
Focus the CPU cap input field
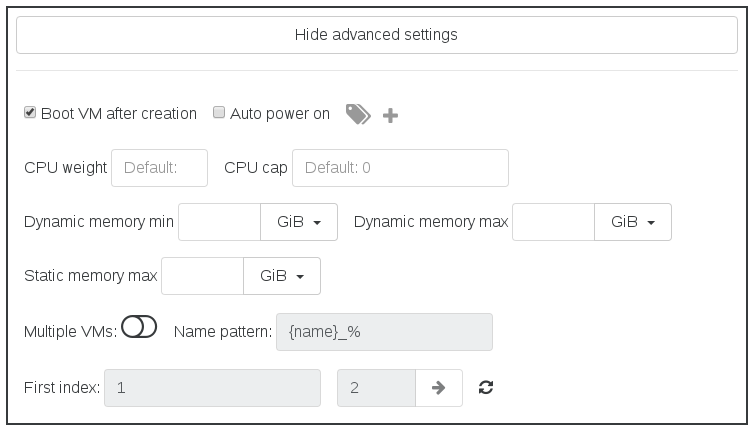[401, 168]
